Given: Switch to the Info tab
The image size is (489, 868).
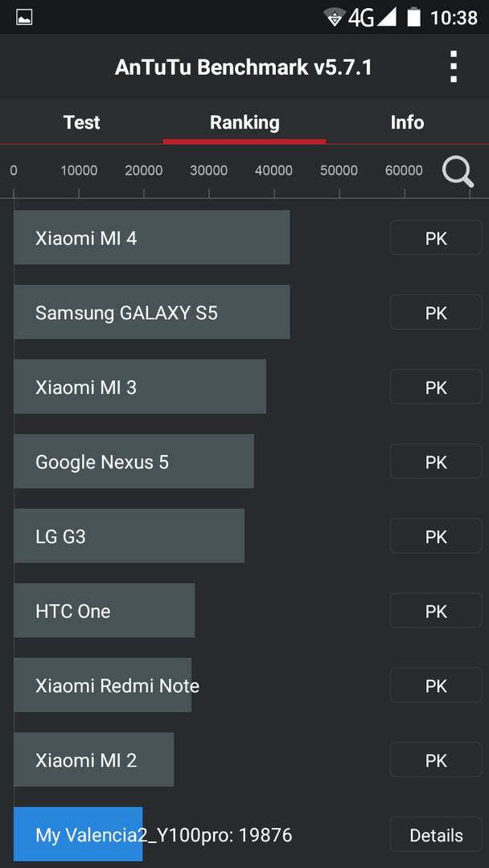Looking at the screenshot, I should click(x=407, y=122).
